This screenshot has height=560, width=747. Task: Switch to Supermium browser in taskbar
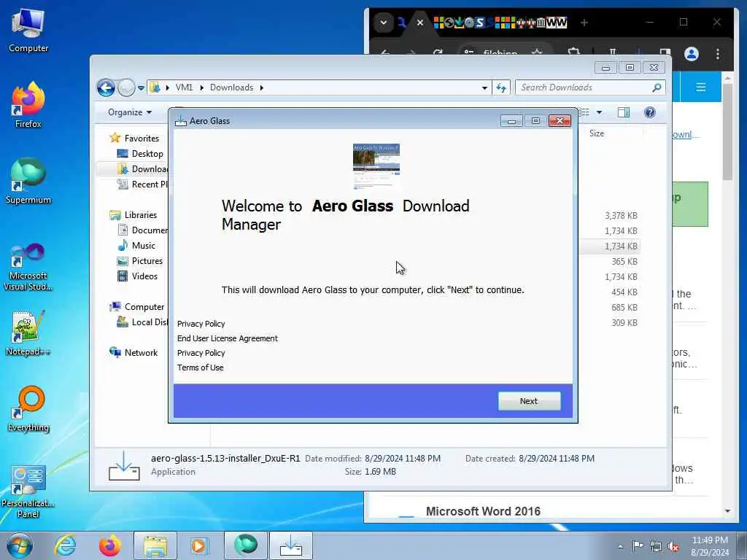click(x=245, y=545)
